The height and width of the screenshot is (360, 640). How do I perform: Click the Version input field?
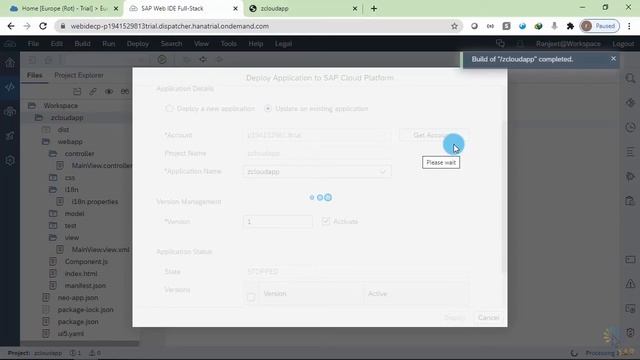[278, 221]
